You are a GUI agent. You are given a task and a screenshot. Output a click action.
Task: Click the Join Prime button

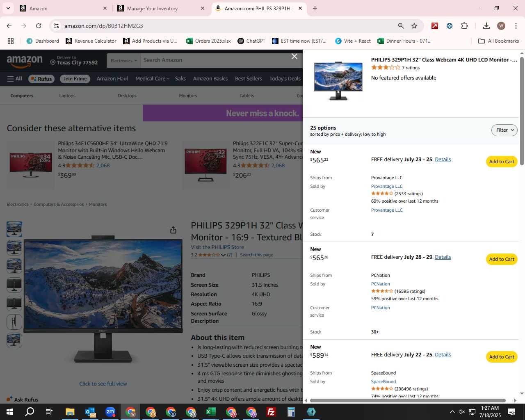click(x=75, y=79)
